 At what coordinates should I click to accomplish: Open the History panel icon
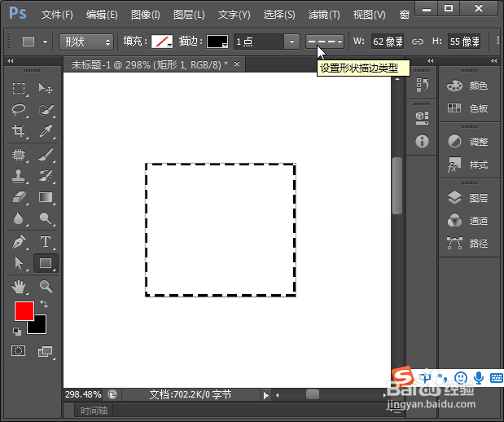pyautogui.click(x=422, y=85)
